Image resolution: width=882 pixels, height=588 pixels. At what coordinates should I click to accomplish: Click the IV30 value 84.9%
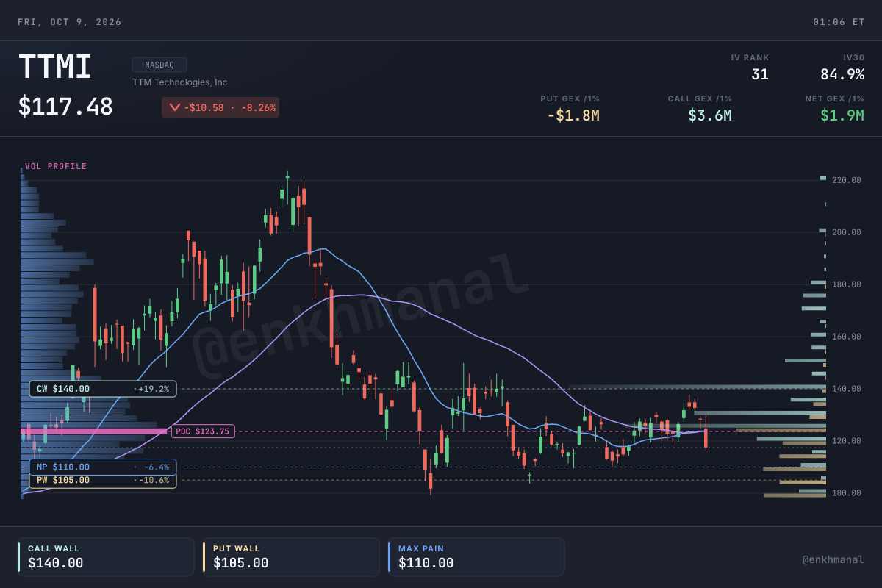click(x=842, y=74)
